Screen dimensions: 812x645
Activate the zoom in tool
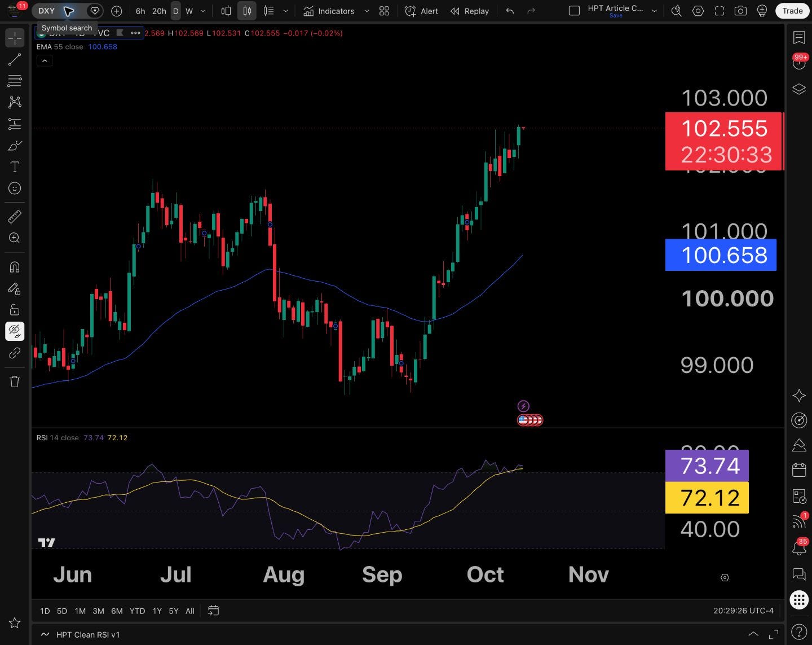coord(15,238)
